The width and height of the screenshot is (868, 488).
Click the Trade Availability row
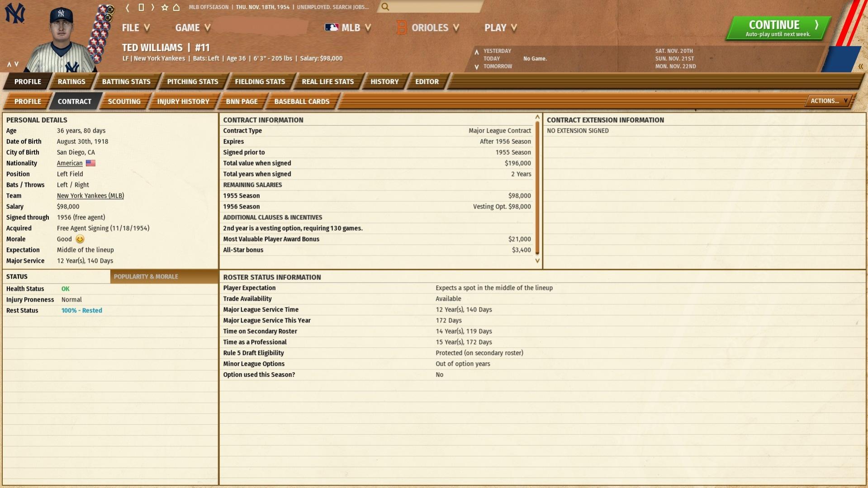542,299
